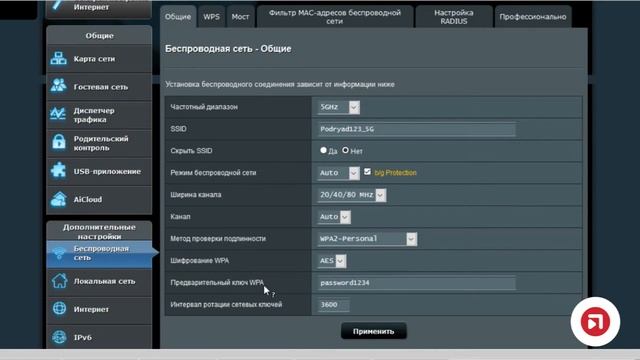Select Да radio for Скрыть SSID

323,150
